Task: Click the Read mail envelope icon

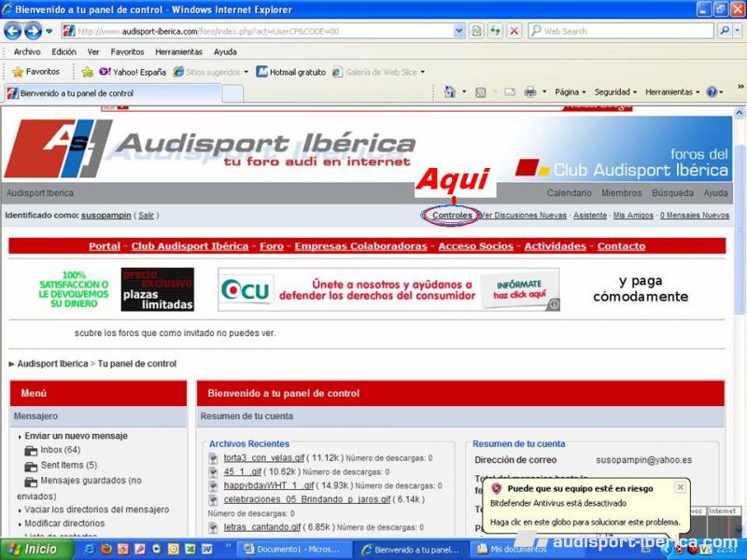Action: click(510, 92)
